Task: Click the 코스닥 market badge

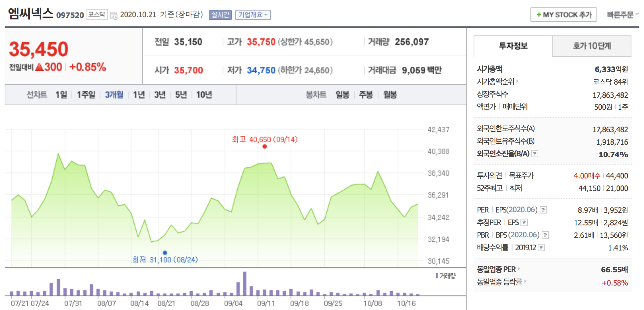Action: pyautogui.click(x=97, y=15)
